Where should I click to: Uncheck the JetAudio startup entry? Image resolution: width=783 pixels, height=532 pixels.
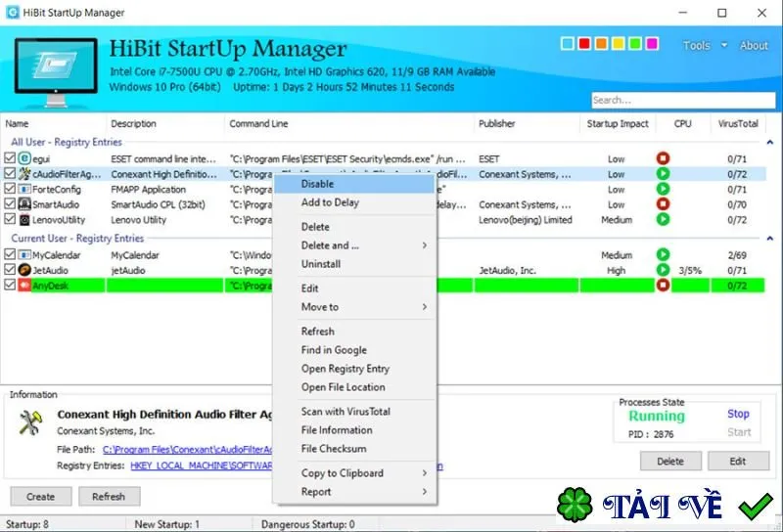coord(10,270)
